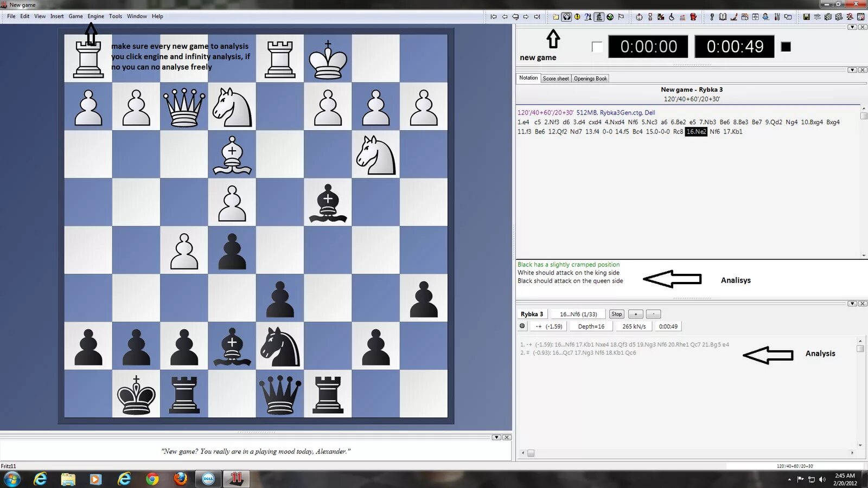This screenshot has height=488, width=868.
Task: Click the analysis scrollbar thumb
Action: click(x=860, y=349)
